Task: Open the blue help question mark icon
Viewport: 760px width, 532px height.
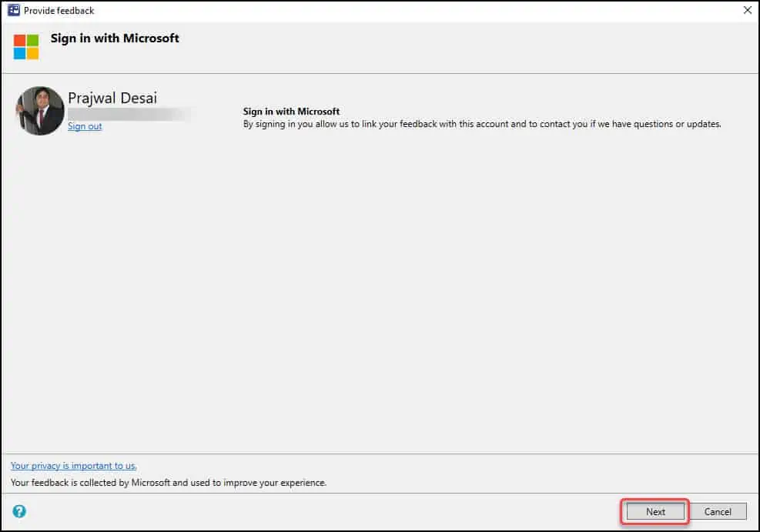Action: pyautogui.click(x=19, y=511)
